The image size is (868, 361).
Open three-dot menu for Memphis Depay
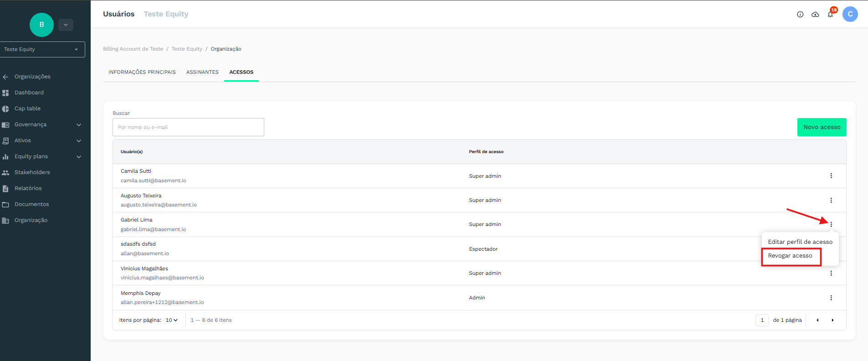[831, 298]
